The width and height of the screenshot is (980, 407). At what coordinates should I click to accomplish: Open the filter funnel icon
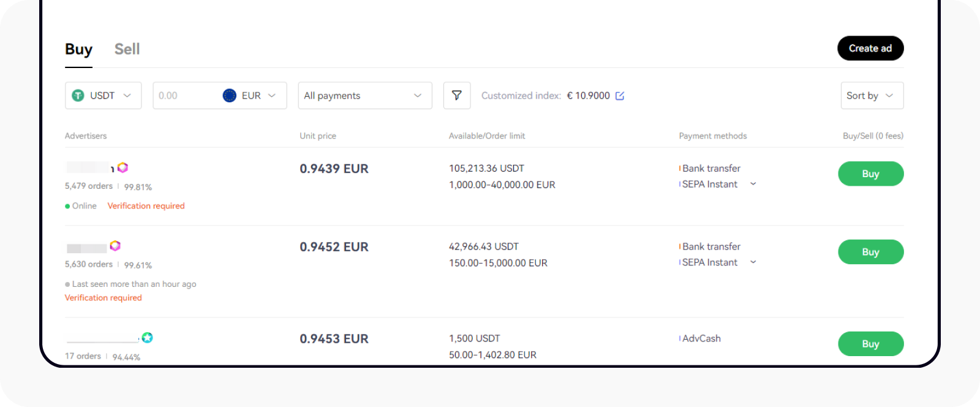coord(457,96)
